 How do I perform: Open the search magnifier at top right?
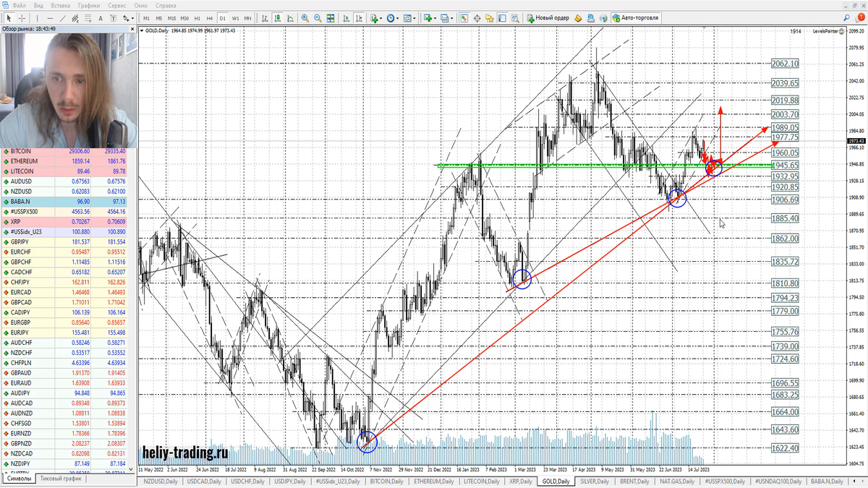tap(846, 17)
